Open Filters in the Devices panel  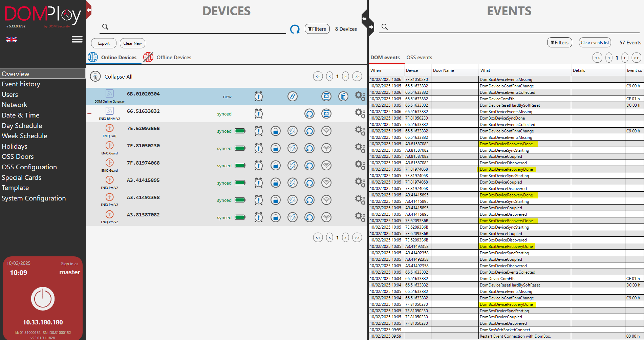pos(317,29)
